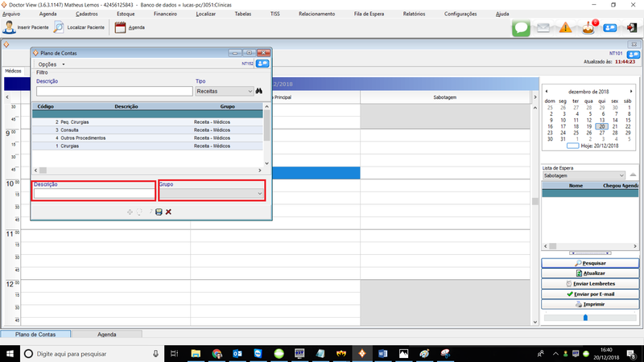Switch to the Agenda bottom tab
Screen dimensions: 644x362
[107, 334]
